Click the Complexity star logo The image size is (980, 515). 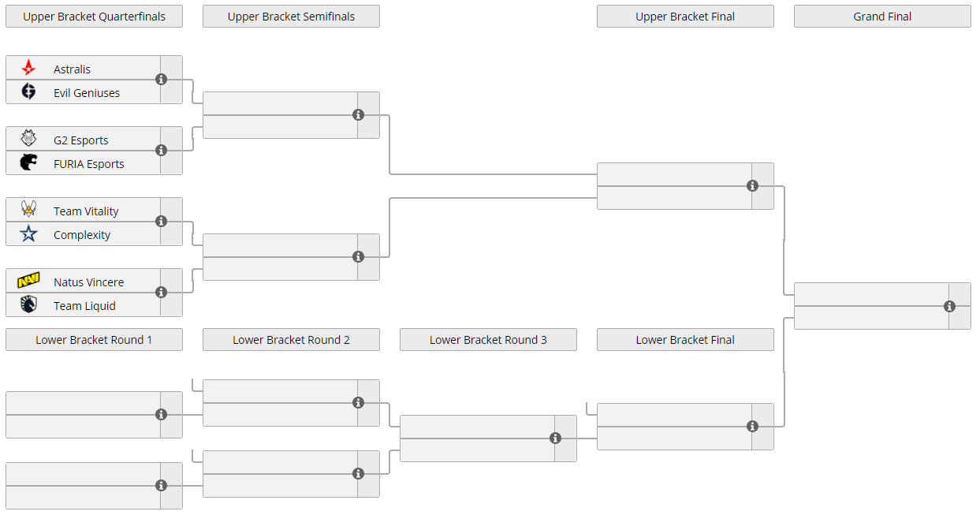29,234
